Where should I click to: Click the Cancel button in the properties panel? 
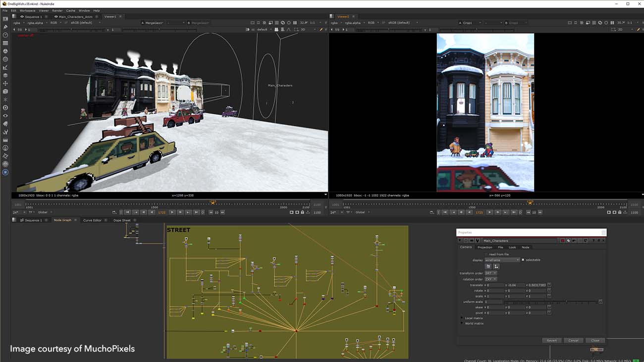pos(573,340)
